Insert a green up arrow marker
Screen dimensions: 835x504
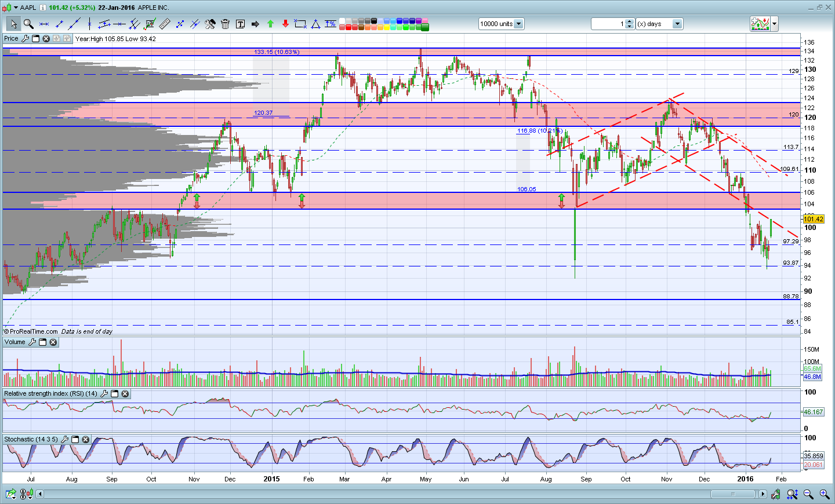(x=270, y=24)
